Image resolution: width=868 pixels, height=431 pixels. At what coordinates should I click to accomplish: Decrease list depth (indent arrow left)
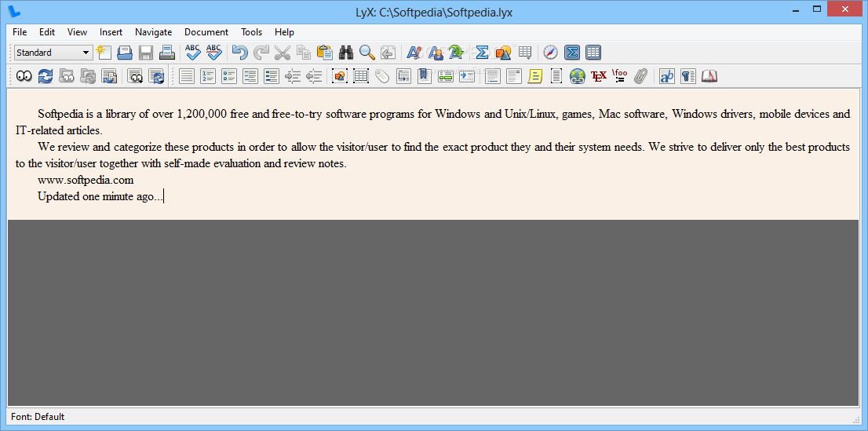[x=314, y=76]
